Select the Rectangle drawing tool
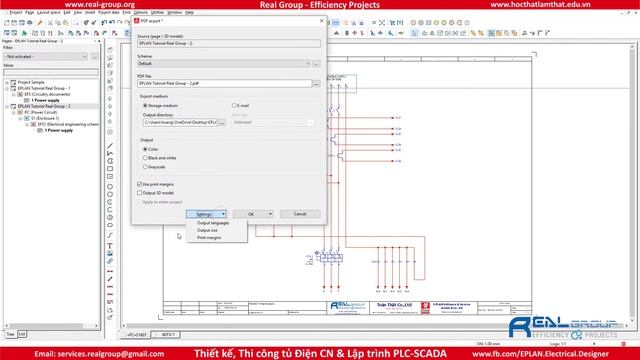This screenshot has height=360, width=640. pyautogui.click(x=110, y=169)
